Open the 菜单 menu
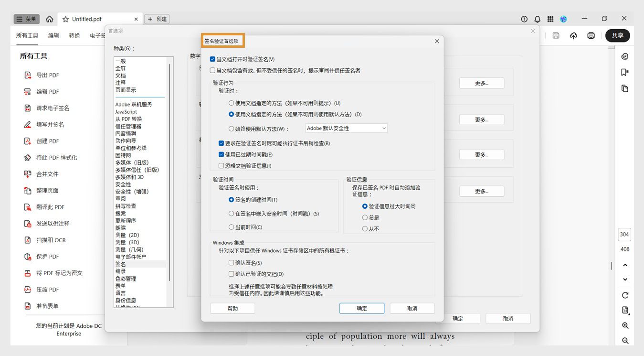 tap(26, 19)
